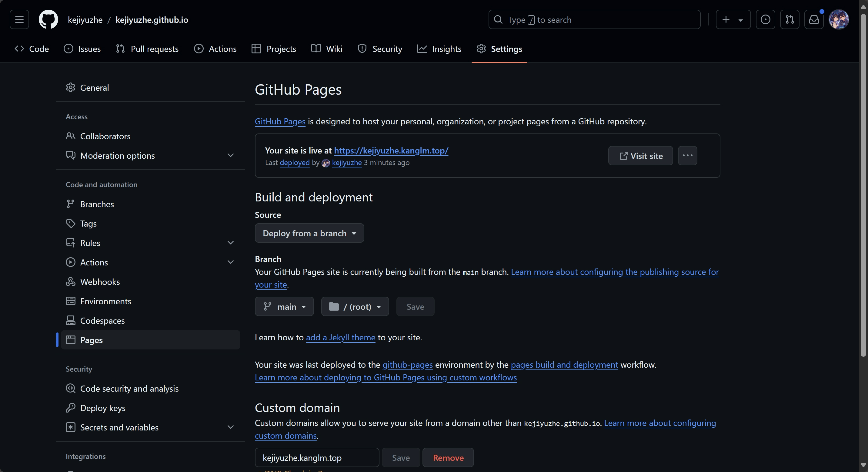The height and width of the screenshot is (472, 868).
Task: Click the 'deployed' link
Action: coord(295,163)
